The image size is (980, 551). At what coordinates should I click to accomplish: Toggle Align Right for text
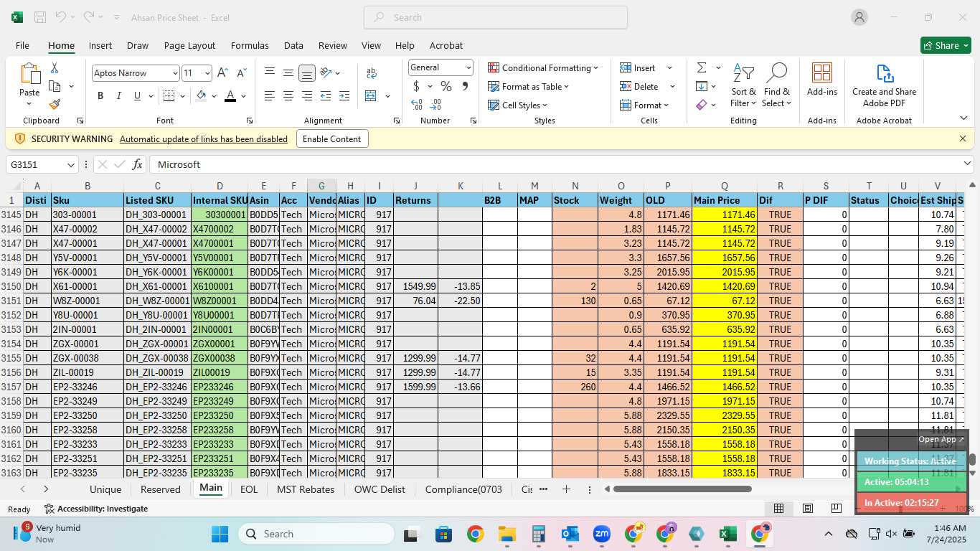306,96
